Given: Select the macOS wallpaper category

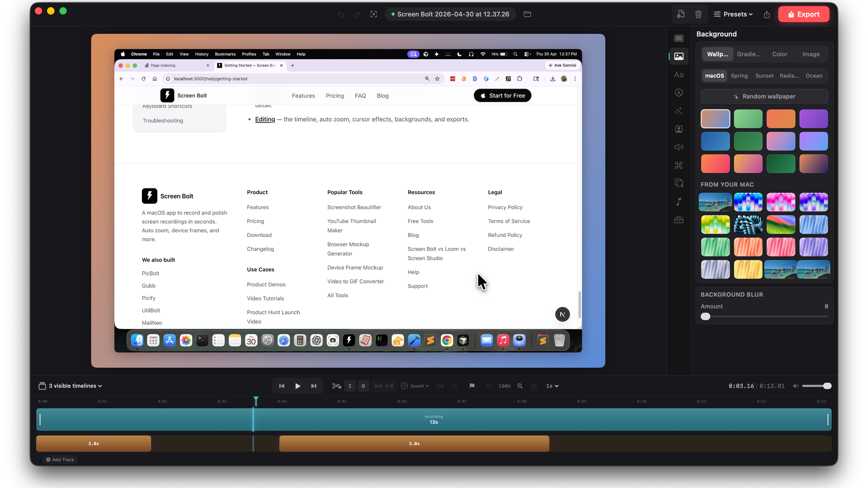Looking at the screenshot, I should (714, 76).
